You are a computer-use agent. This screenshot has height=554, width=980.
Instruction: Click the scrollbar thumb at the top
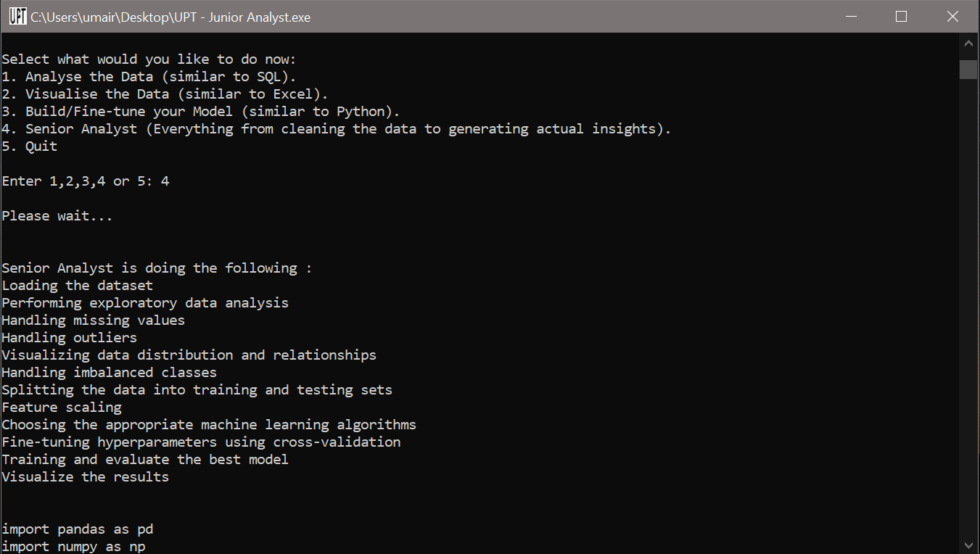(x=968, y=69)
